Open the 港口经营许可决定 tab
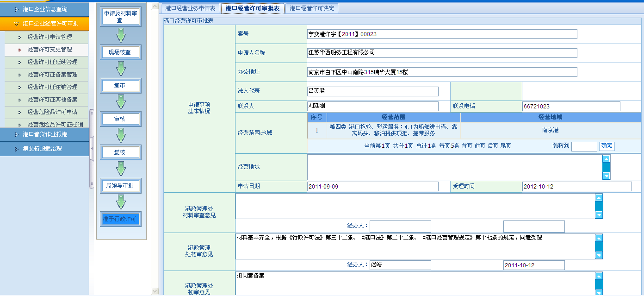This screenshot has height=296, width=644. tap(312, 8)
